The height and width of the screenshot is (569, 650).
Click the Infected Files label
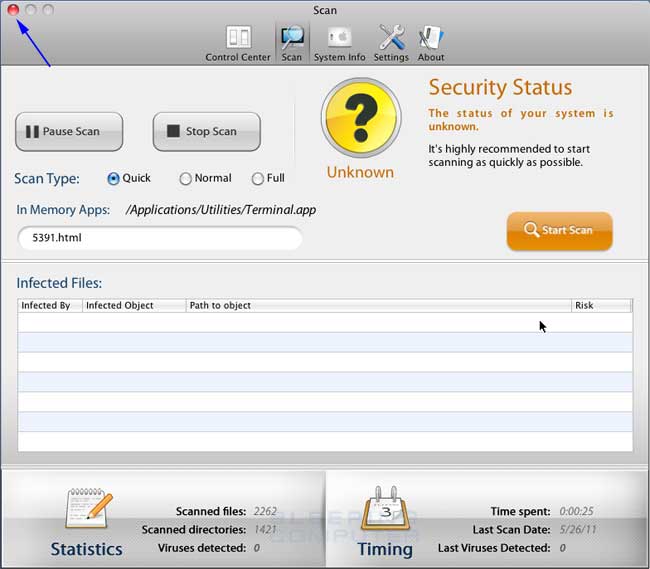(x=59, y=283)
